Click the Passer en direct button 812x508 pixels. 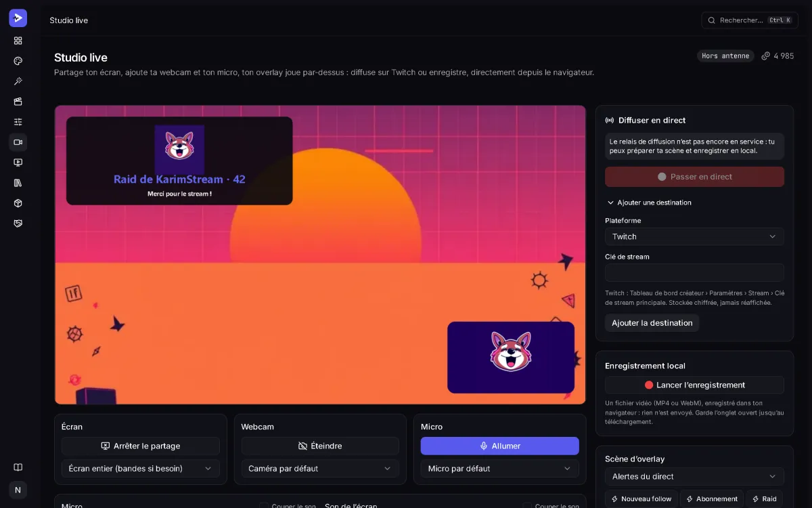pos(694,177)
